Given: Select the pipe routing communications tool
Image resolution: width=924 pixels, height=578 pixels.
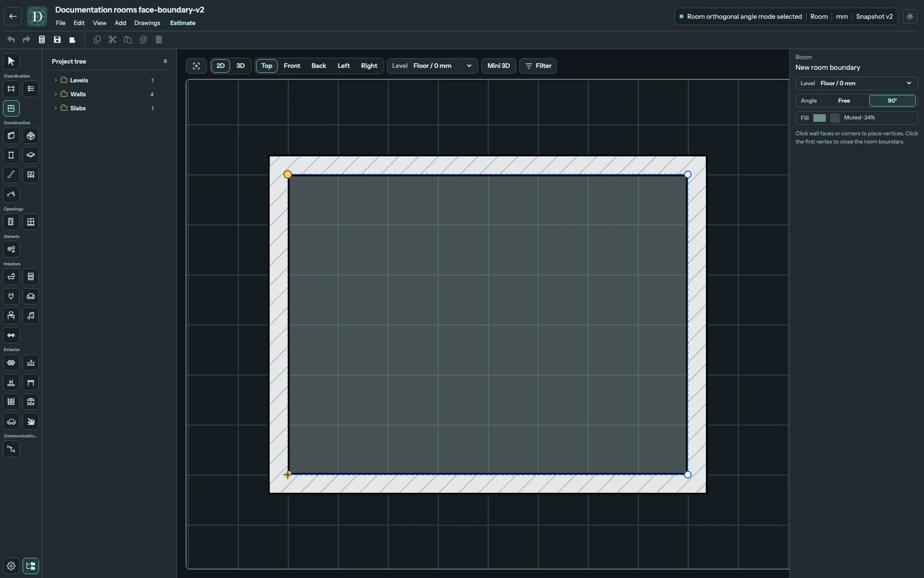Looking at the screenshot, I should point(11,449).
